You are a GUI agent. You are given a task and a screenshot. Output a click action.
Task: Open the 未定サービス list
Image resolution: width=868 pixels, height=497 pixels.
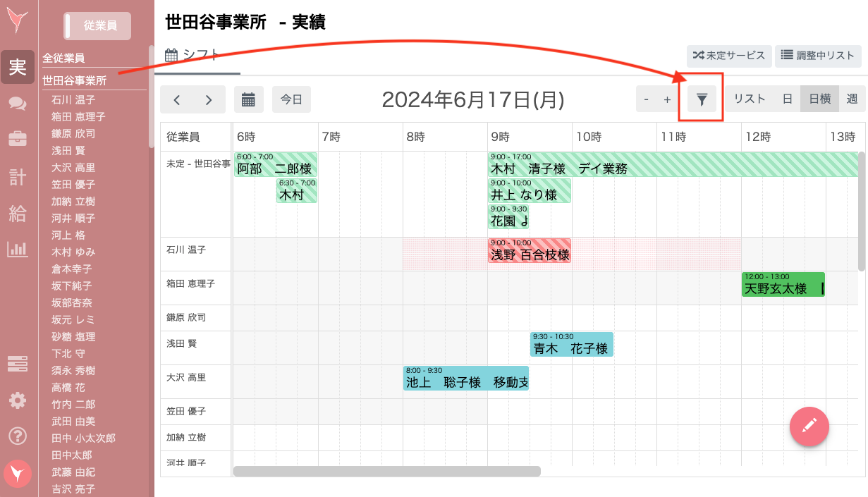[729, 56]
